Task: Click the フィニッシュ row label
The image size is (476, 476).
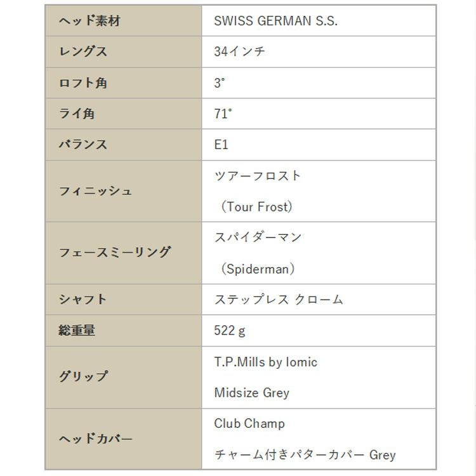Action: point(95,191)
